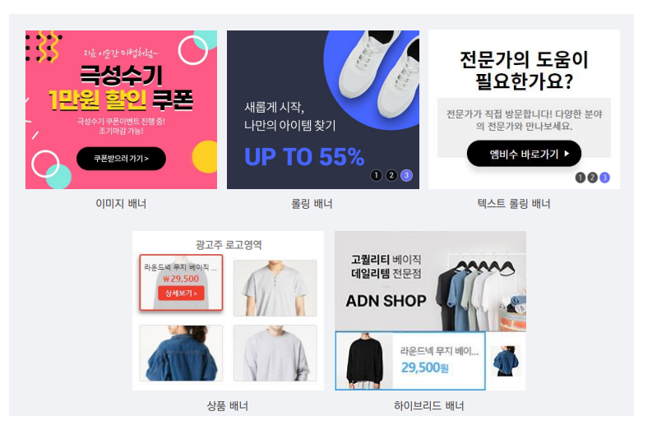Viewport: 646px width, 422px height.
Task: Click the 하이브리드 배너 label
Action: coord(429,406)
